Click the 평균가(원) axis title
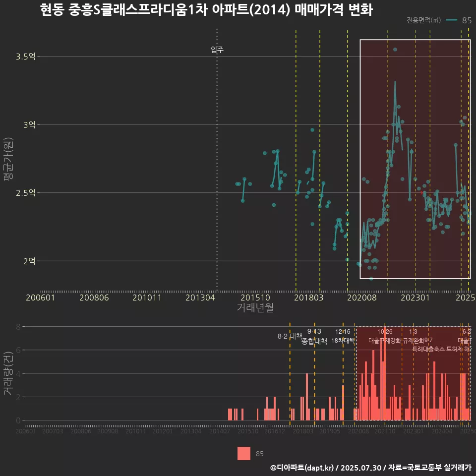The image size is (476, 476). [8, 159]
